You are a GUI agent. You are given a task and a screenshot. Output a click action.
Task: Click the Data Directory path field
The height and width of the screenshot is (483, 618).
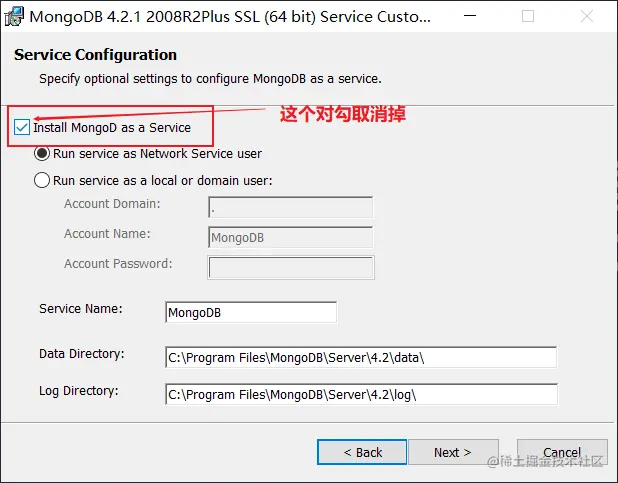tap(361, 357)
